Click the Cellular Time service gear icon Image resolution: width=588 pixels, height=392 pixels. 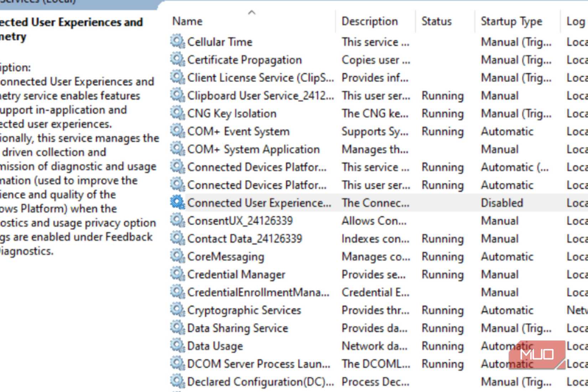coord(177,42)
